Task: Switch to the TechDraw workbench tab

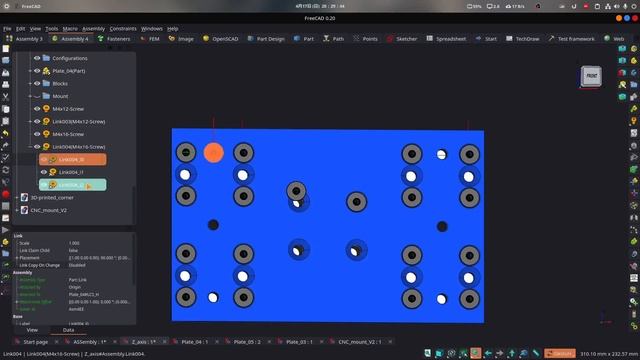Action: tap(522, 39)
